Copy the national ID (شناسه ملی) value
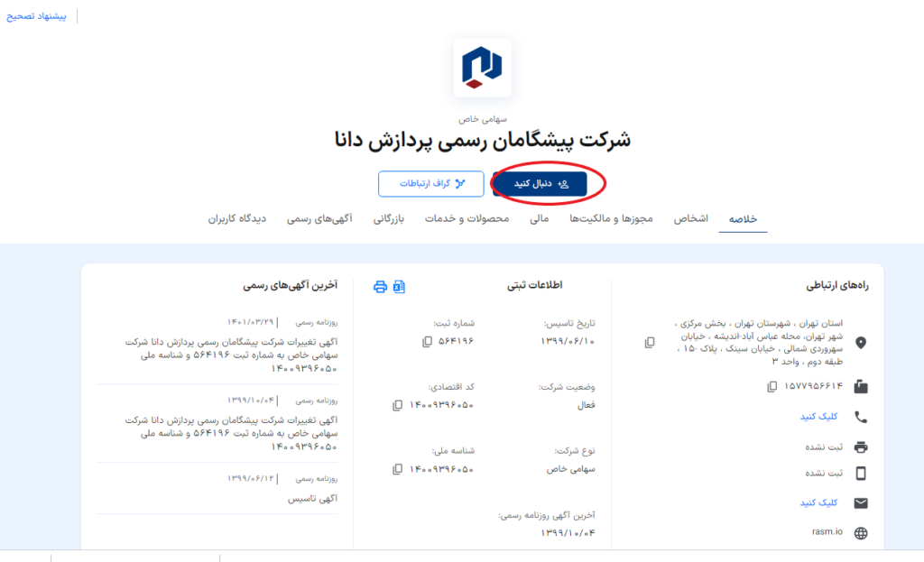924x562 pixels. coord(398,469)
